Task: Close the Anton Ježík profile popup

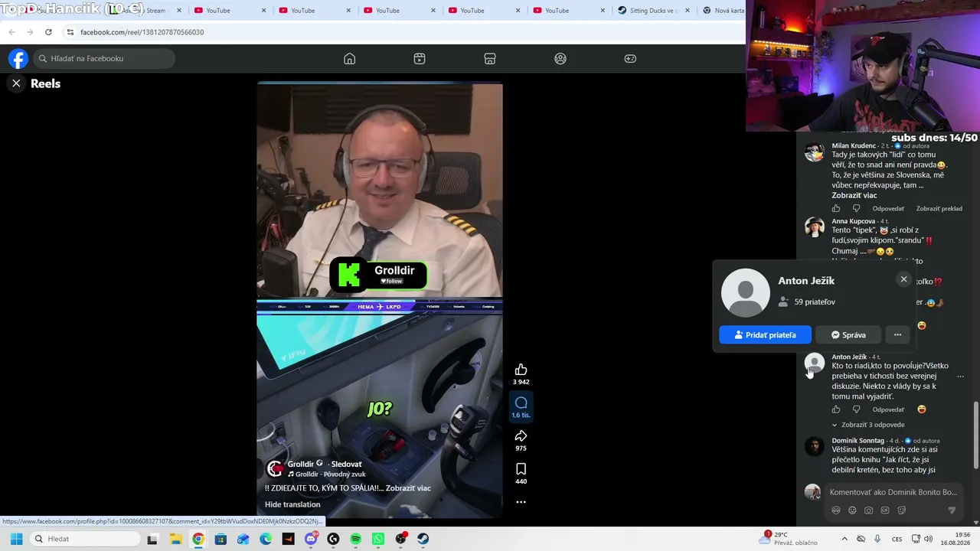Action: 903,279
